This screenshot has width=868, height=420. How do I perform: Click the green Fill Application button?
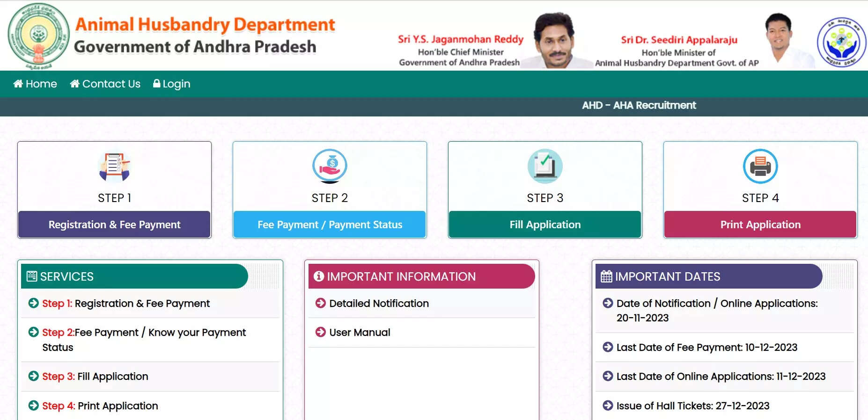545,224
